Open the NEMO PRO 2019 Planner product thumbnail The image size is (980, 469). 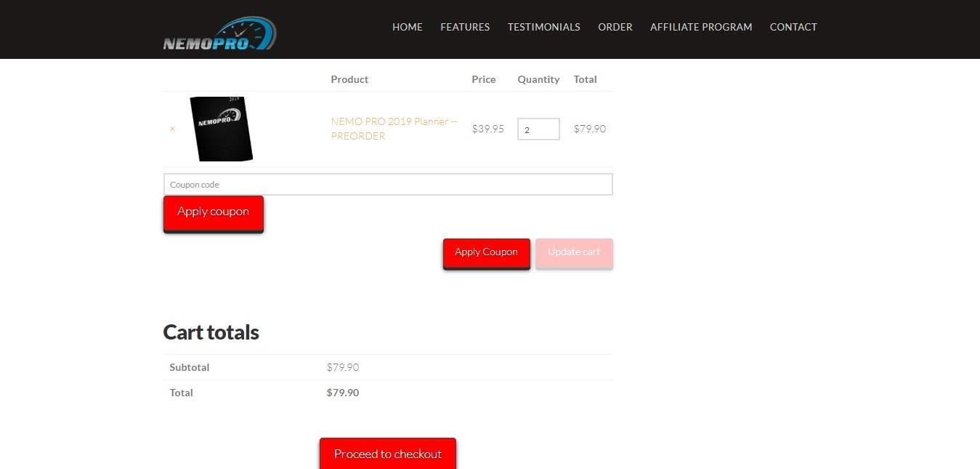click(x=221, y=129)
